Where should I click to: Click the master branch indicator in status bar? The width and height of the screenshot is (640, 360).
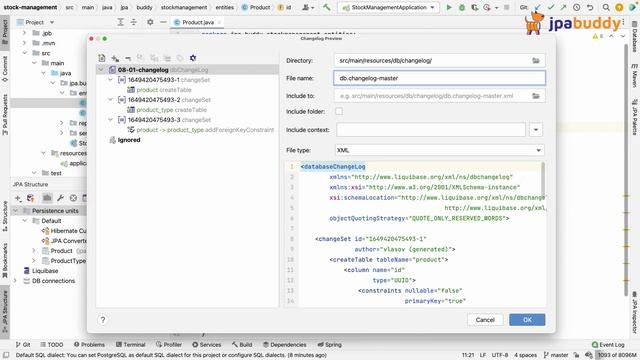coord(556,355)
